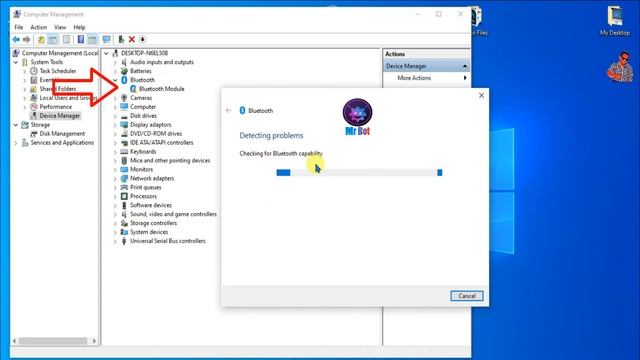Screen dimensions: 640x360
Task: Open the Help menu
Action: coord(79,27)
